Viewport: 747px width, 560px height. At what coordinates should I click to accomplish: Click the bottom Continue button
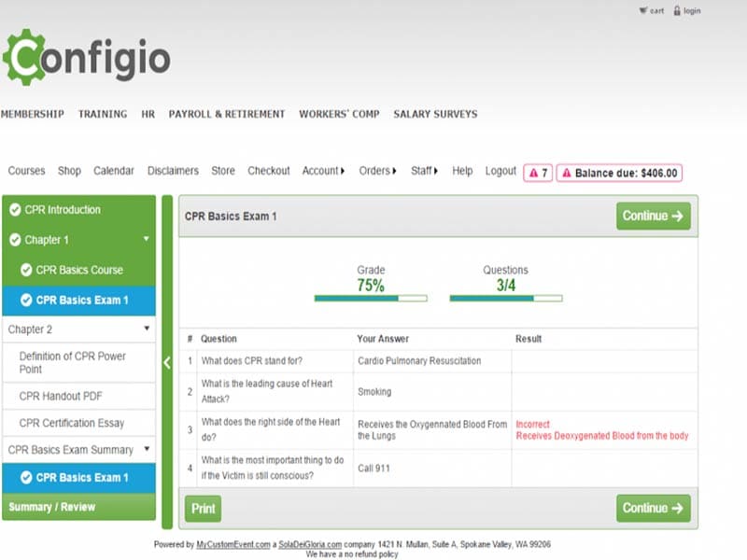point(653,508)
